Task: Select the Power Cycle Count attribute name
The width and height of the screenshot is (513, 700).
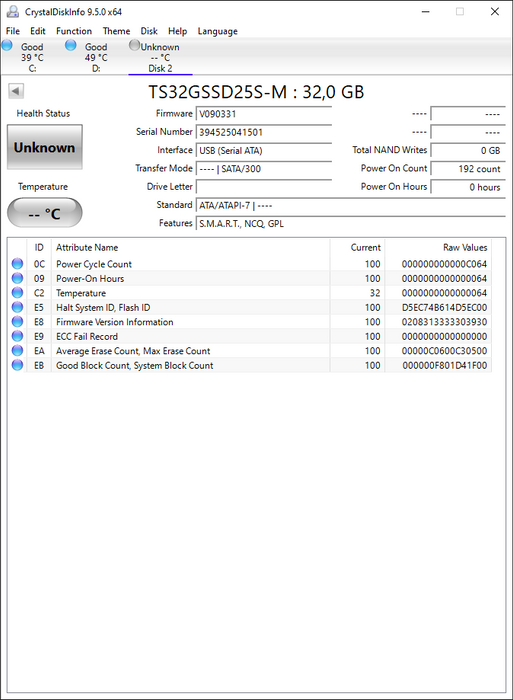Action: 94,264
